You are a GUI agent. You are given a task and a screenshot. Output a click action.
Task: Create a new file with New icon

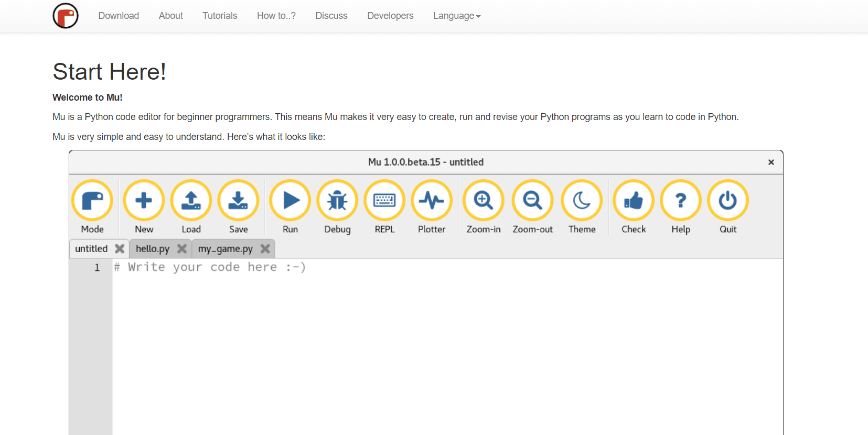coord(144,201)
